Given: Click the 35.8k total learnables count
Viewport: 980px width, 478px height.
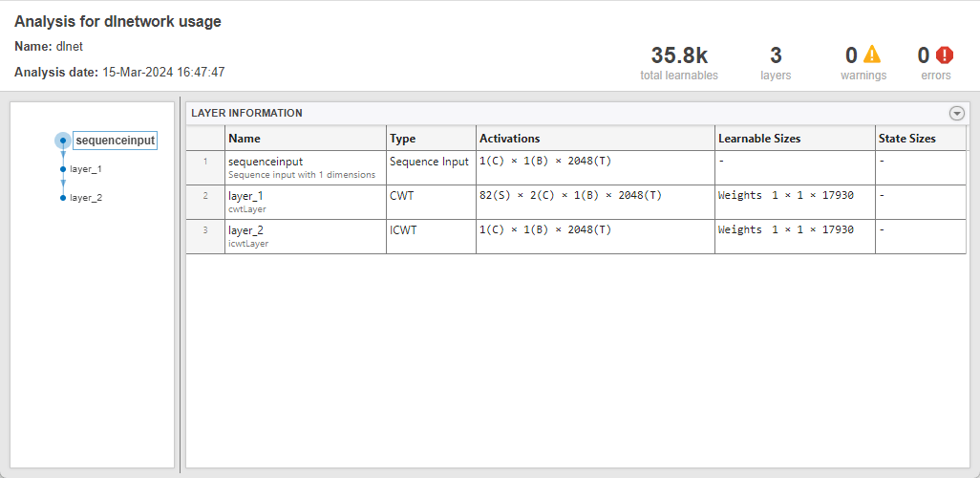Looking at the screenshot, I should coord(679,55).
